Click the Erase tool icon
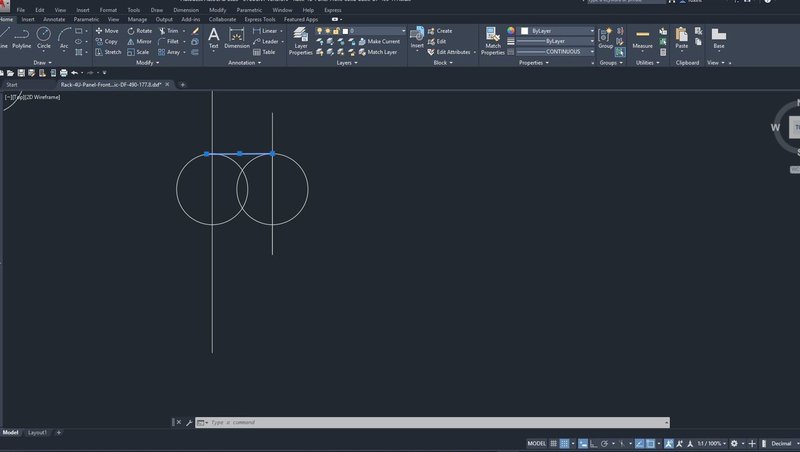 pyautogui.click(x=195, y=31)
